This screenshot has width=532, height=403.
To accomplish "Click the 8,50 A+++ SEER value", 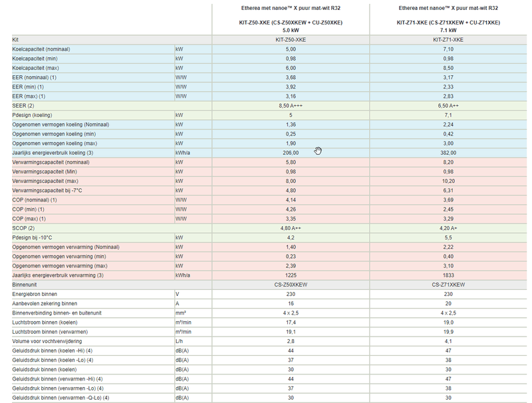I will click(x=291, y=106).
